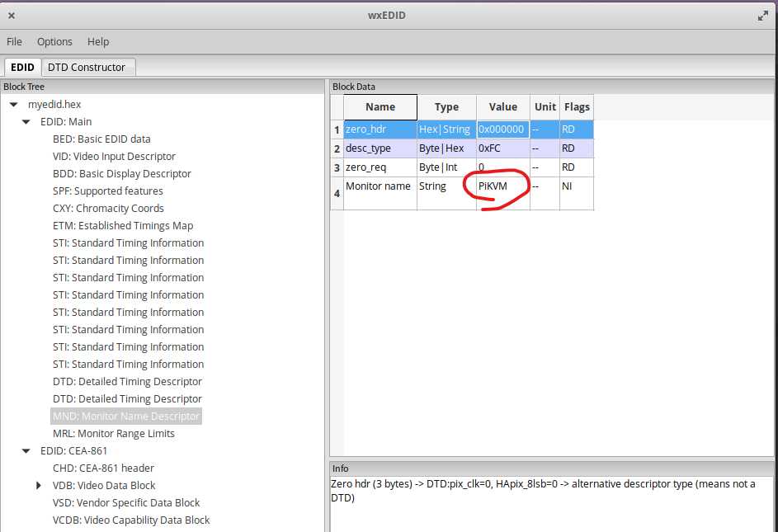This screenshot has width=778, height=532.
Task: Select CHD: CEA-861 header
Action: (x=103, y=468)
